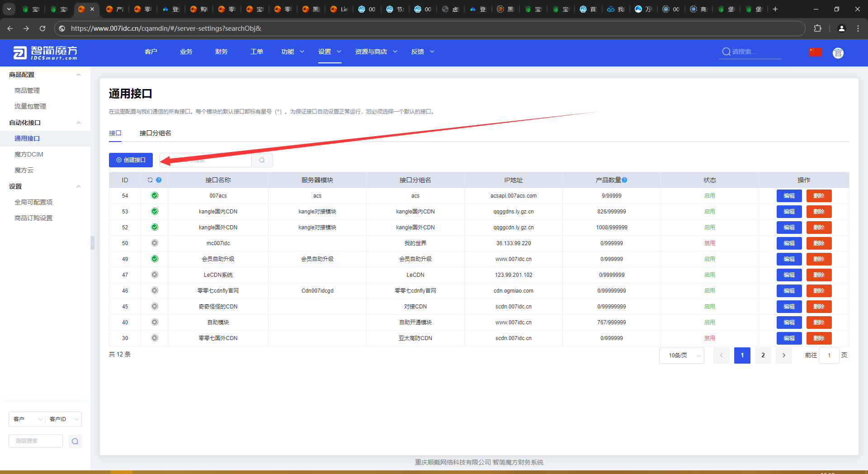This screenshot has height=474, width=868.
Task: Click gray status icon for mc007idc row
Action: (x=155, y=243)
